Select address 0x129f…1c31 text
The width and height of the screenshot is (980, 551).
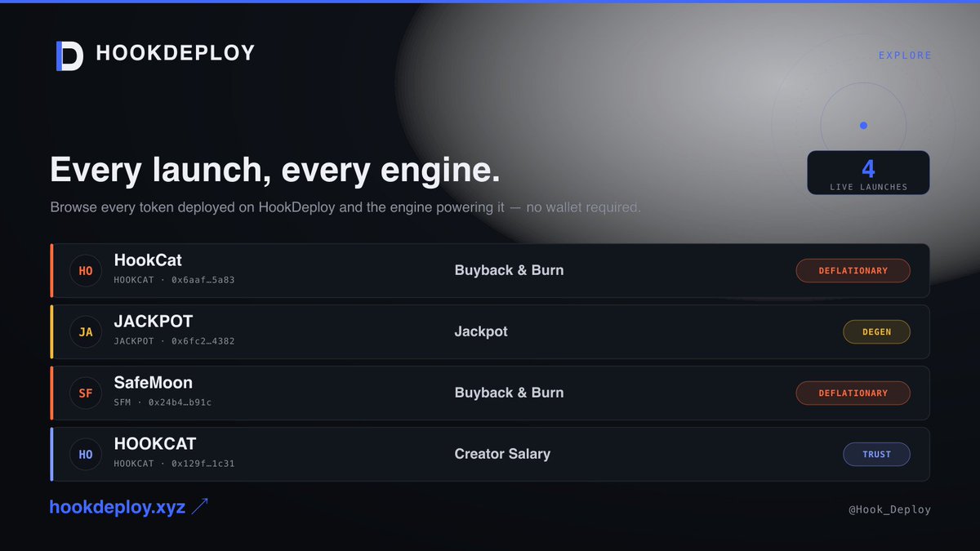(203, 464)
